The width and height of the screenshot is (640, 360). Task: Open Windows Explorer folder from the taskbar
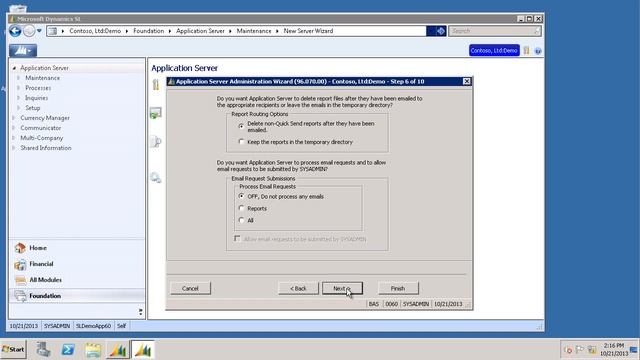tap(93, 350)
